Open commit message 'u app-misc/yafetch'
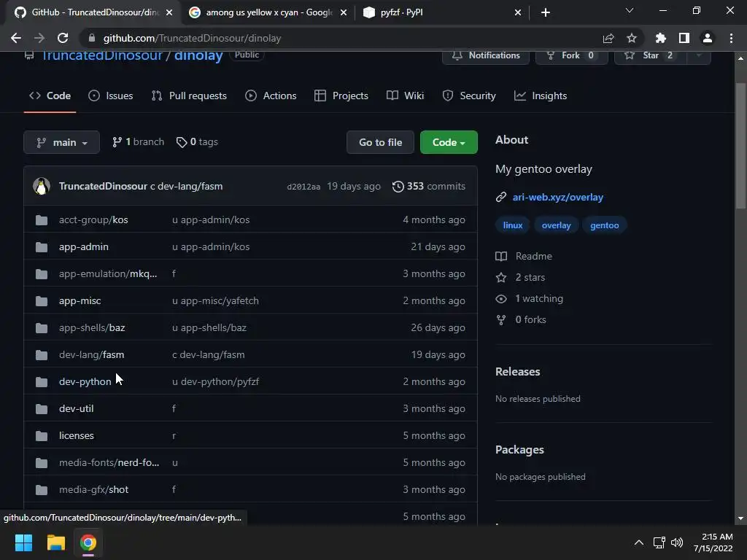 215,301
